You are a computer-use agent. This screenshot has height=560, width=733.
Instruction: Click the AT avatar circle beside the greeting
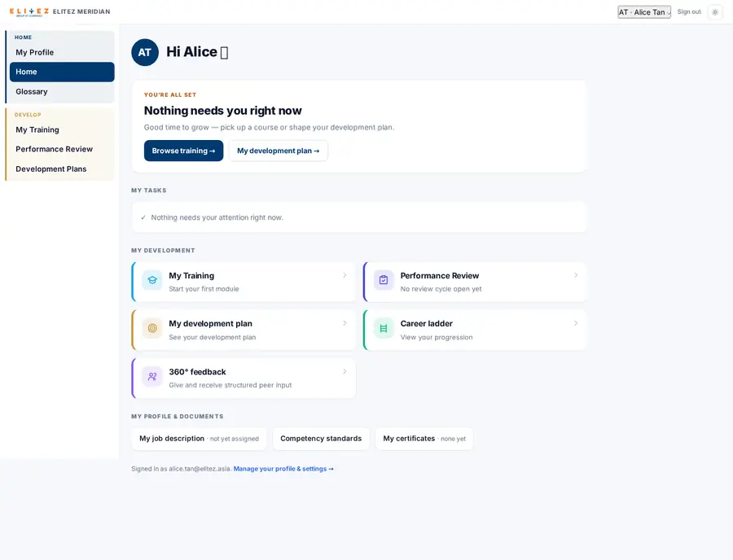point(145,52)
